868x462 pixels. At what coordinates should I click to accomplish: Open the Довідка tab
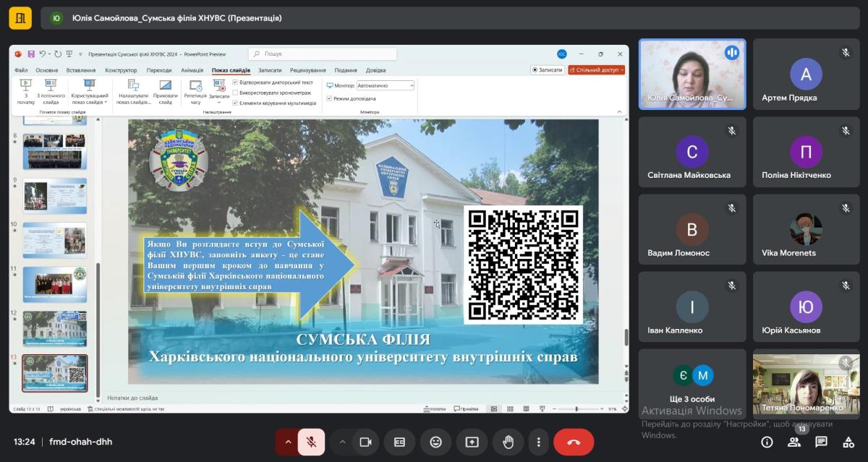(x=376, y=70)
